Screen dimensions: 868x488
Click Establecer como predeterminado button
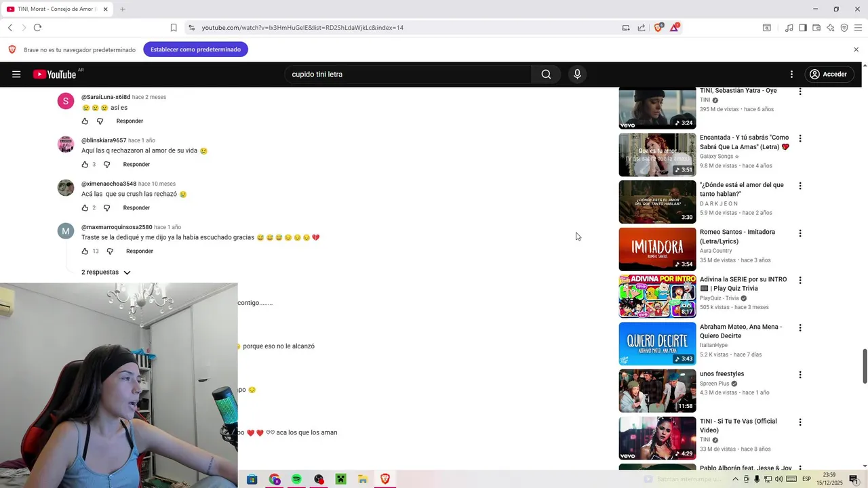point(195,49)
